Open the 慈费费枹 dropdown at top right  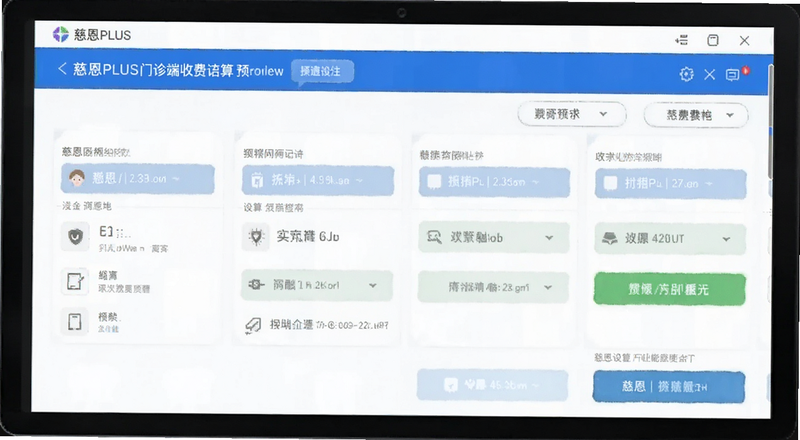coord(696,115)
